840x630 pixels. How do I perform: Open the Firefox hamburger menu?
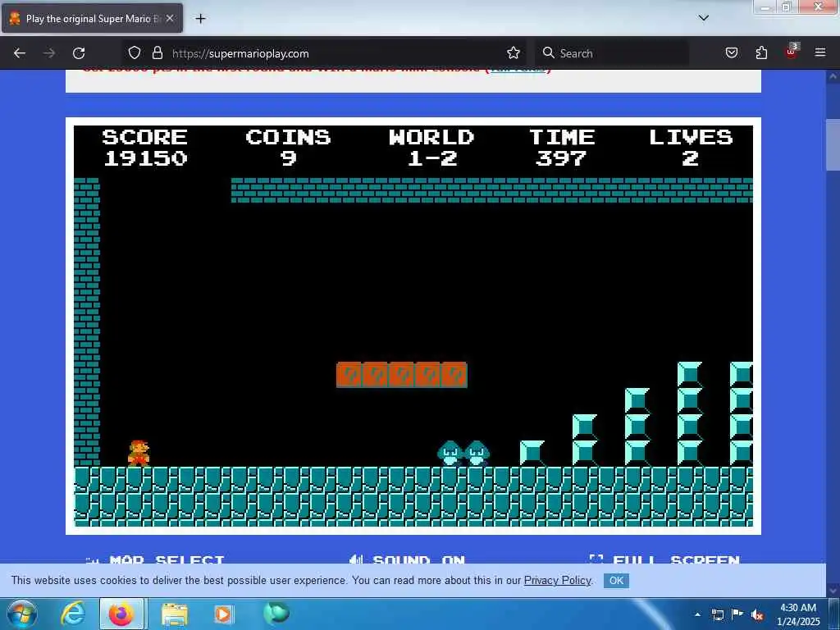(820, 52)
